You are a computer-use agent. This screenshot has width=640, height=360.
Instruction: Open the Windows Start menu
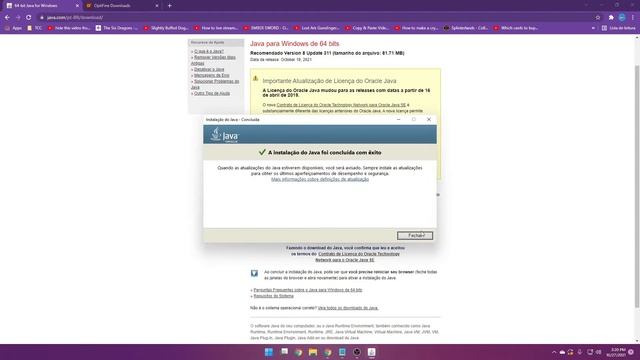269,352
